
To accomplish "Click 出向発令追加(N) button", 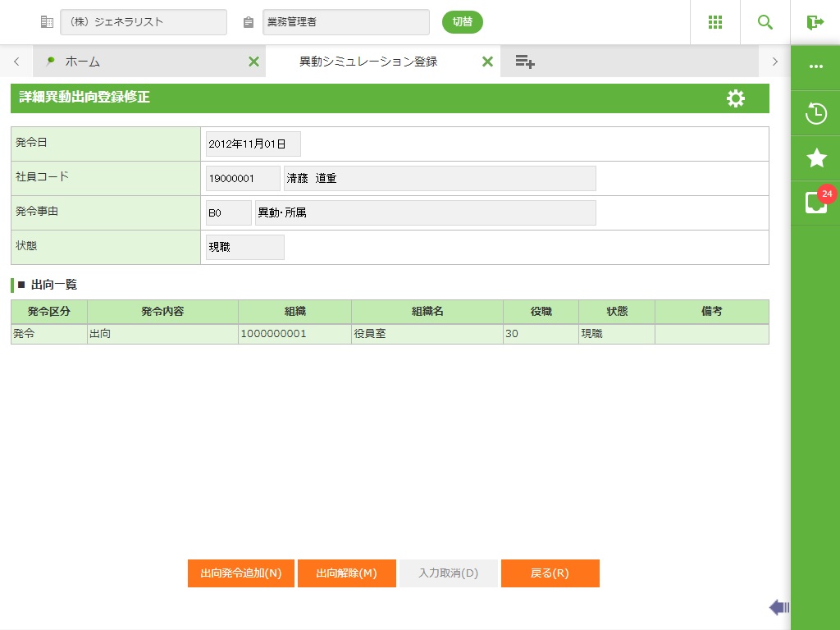I will click(x=240, y=573).
